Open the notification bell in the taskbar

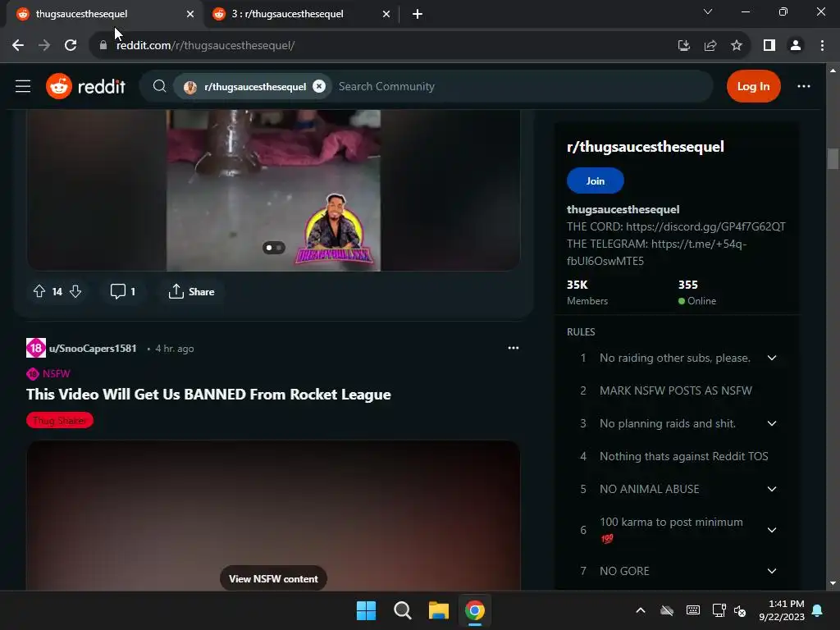[817, 610]
